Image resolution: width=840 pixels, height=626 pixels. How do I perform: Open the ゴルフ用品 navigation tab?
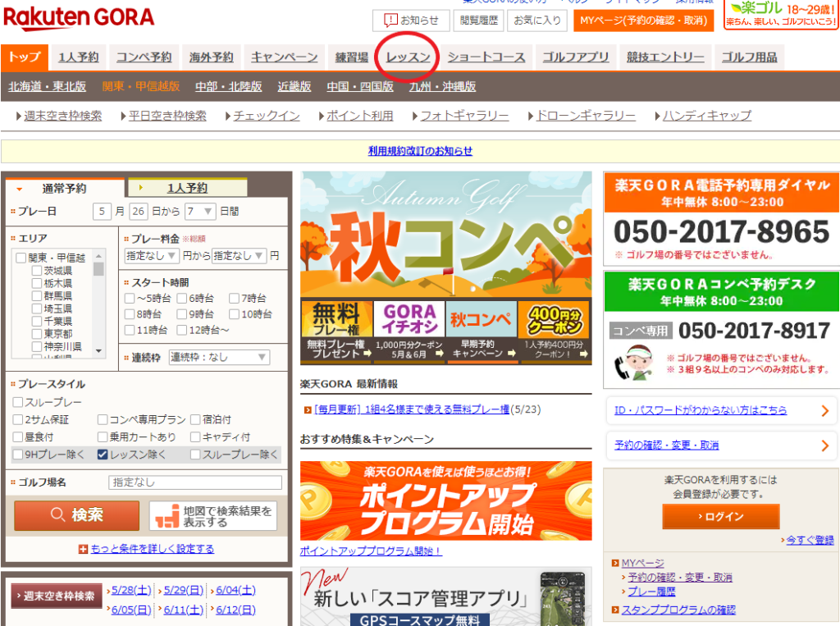pyautogui.click(x=749, y=57)
